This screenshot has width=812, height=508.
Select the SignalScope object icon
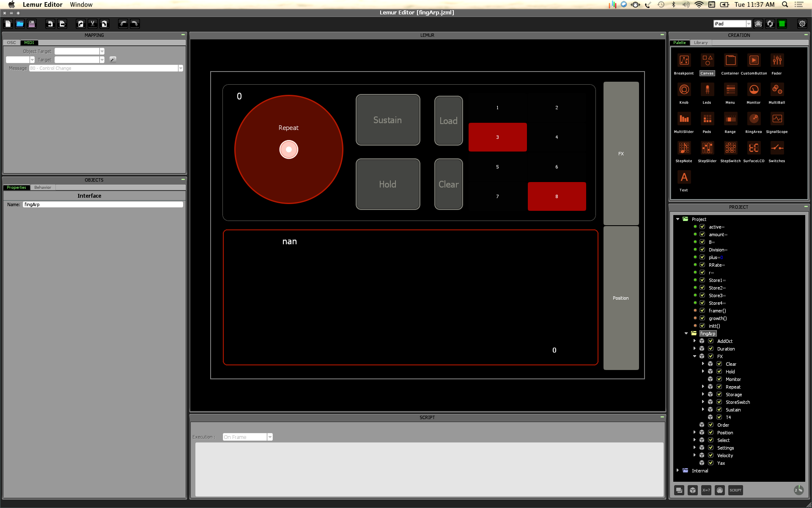point(776,119)
